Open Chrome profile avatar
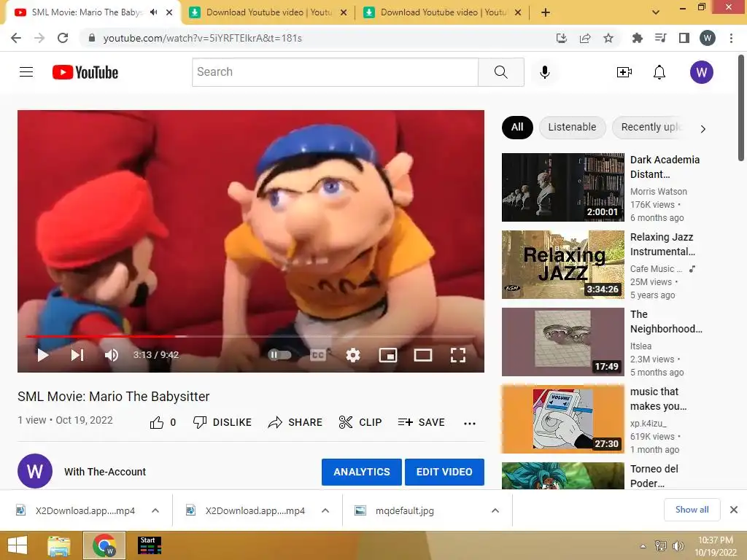 pos(708,38)
